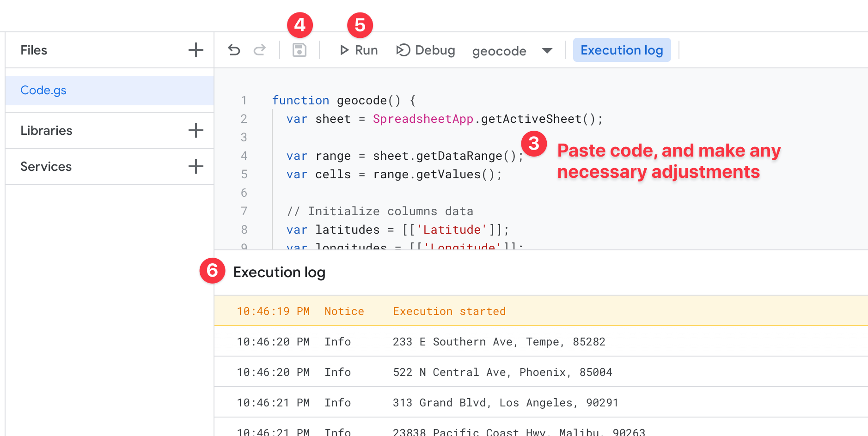Place cursor in sheet.getDataRange() line
Image resolution: width=868 pixels, height=436 pixels.
pos(405,156)
